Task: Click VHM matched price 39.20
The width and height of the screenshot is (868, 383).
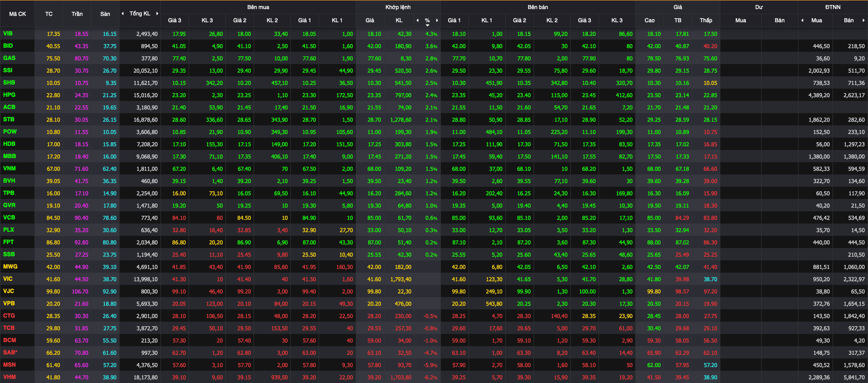Action: click(374, 378)
